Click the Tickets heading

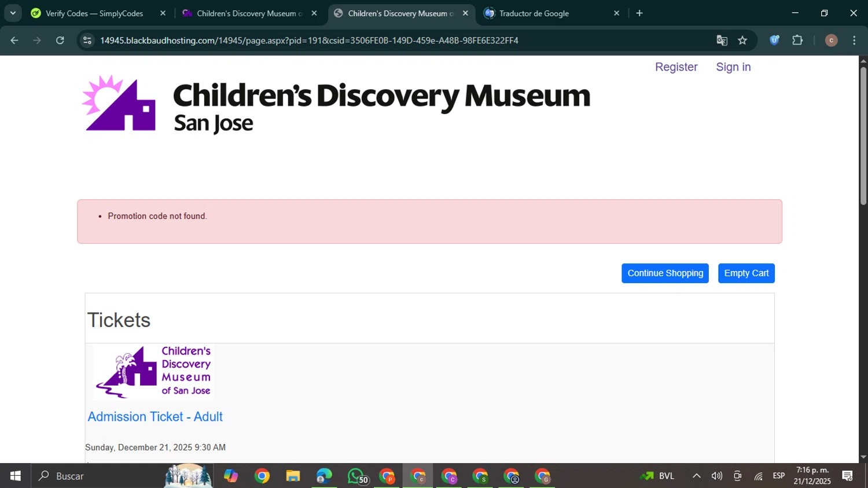(119, 320)
